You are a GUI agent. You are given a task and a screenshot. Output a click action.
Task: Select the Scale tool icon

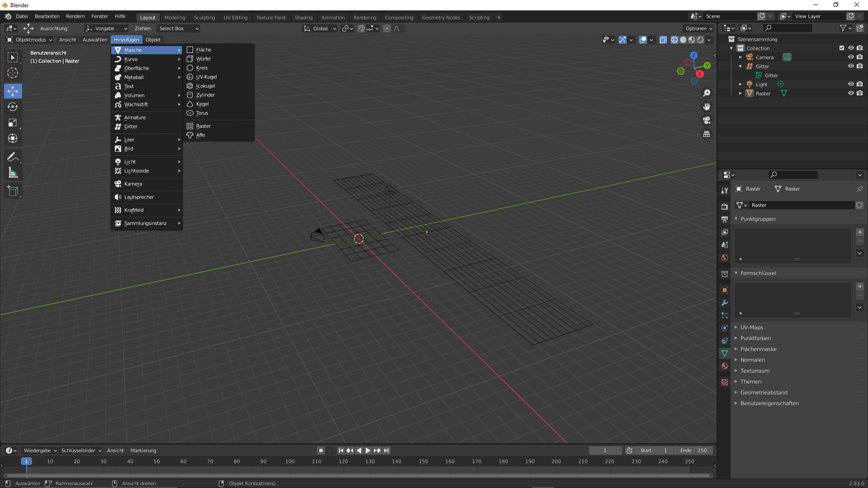(x=13, y=123)
